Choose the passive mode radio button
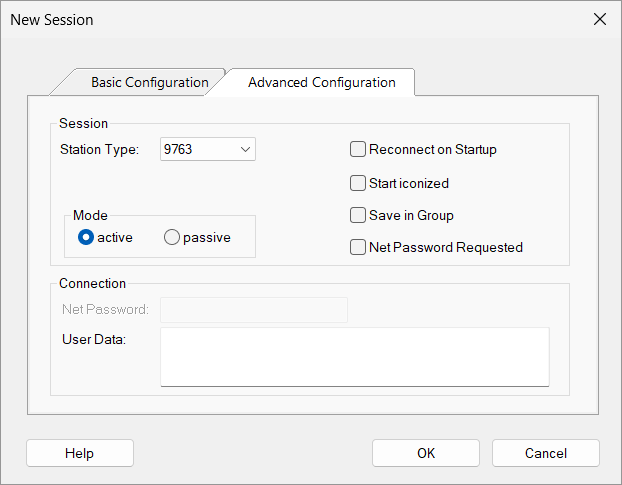Image resolution: width=622 pixels, height=485 pixels. coord(172,237)
